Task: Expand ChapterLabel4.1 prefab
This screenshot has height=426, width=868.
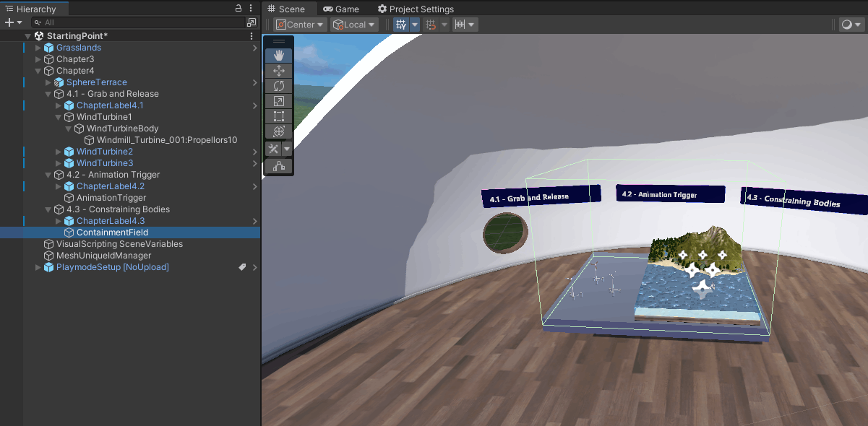Action: (x=59, y=105)
